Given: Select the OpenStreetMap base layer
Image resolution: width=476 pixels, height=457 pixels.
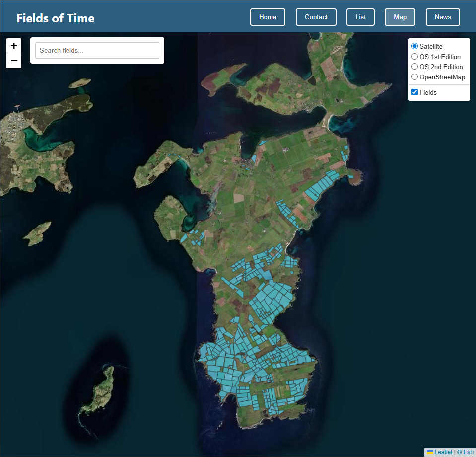Looking at the screenshot, I should pos(415,77).
